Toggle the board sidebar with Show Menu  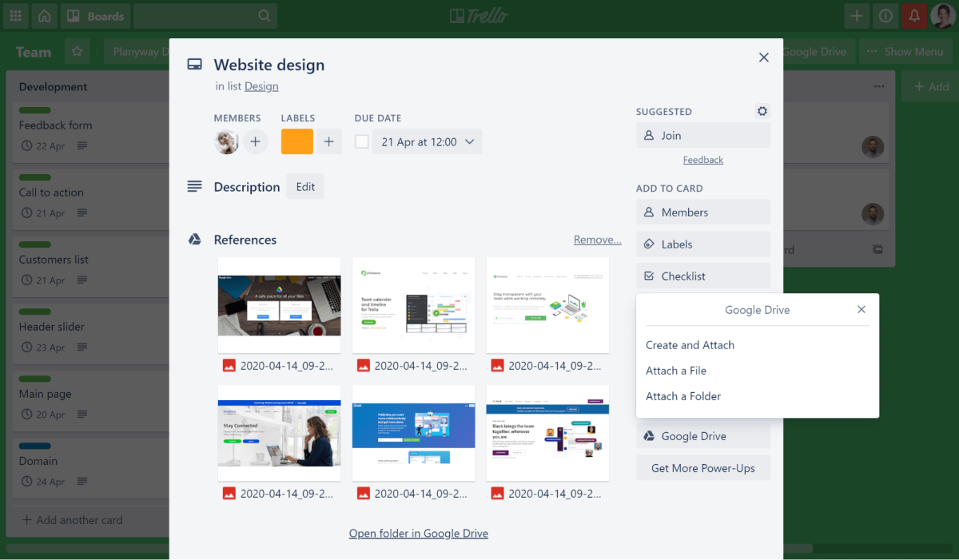pos(905,51)
